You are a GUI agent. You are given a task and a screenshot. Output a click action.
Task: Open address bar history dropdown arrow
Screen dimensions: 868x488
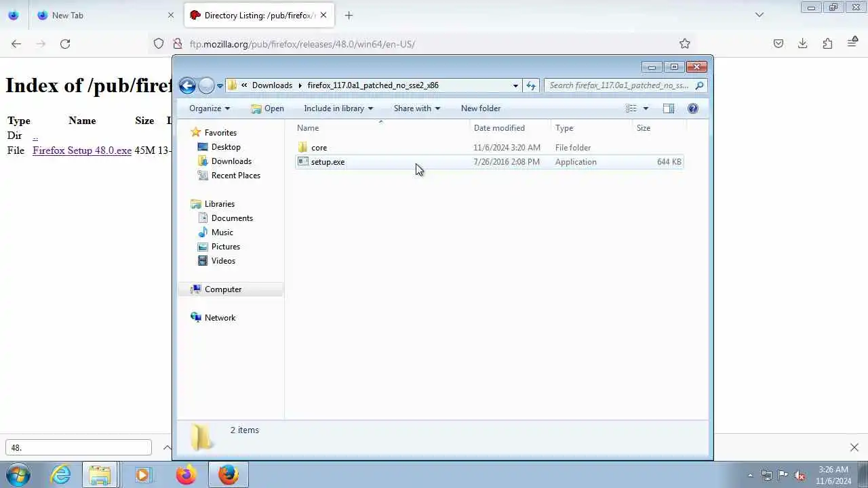click(x=515, y=86)
